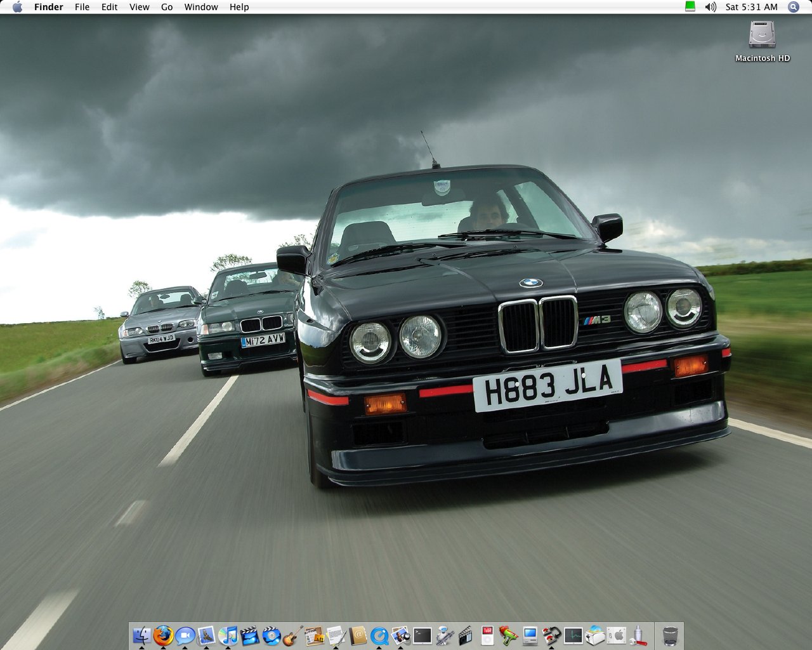Image resolution: width=812 pixels, height=650 pixels.
Task: Select the Macintosh HD desktop drive
Action: [763, 41]
